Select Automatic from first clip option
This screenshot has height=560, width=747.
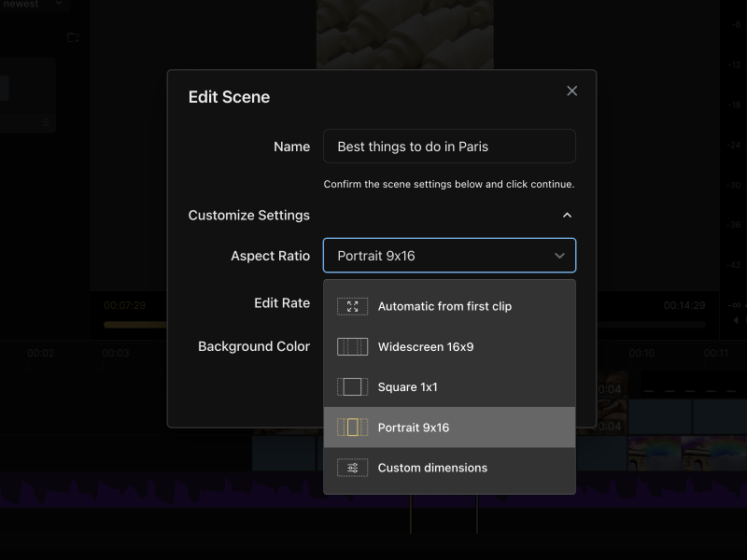click(444, 306)
